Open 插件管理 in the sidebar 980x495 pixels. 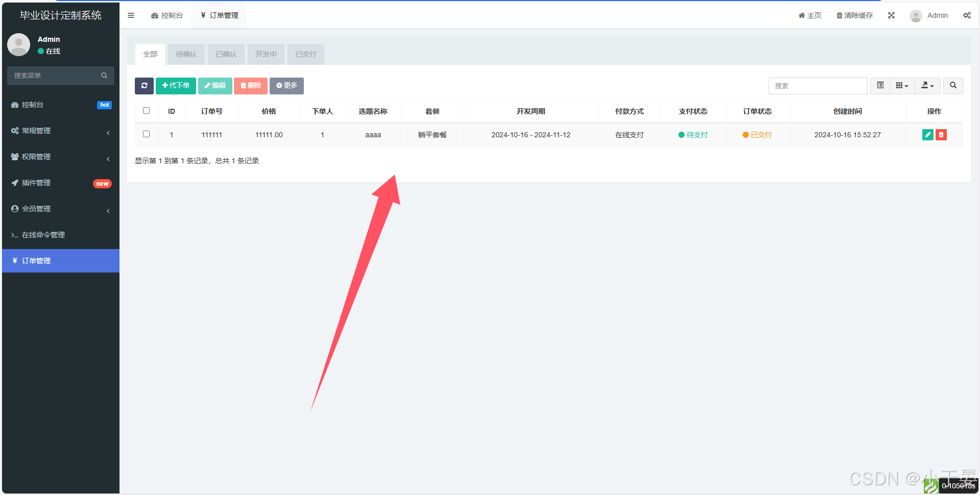tap(61, 183)
